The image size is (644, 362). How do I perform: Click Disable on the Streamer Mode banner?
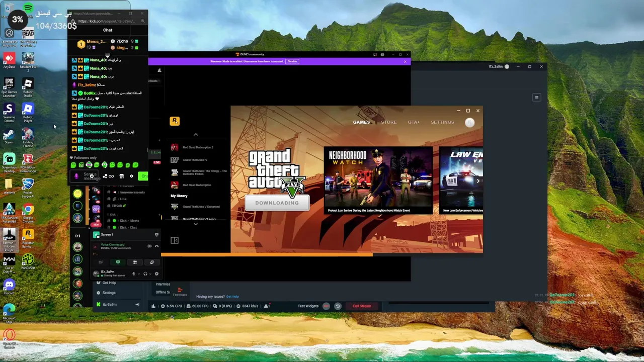(292, 61)
